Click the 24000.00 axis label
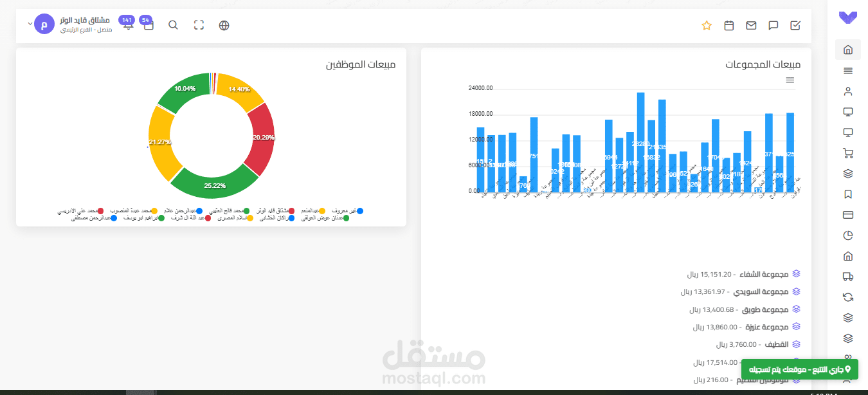The image size is (868, 395). 480,88
